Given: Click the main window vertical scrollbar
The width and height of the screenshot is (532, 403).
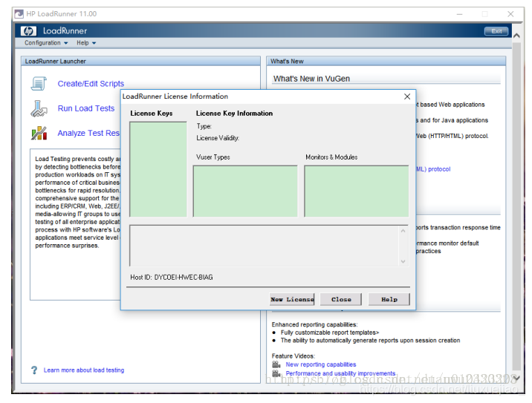Looking at the screenshot, I should point(516,207).
